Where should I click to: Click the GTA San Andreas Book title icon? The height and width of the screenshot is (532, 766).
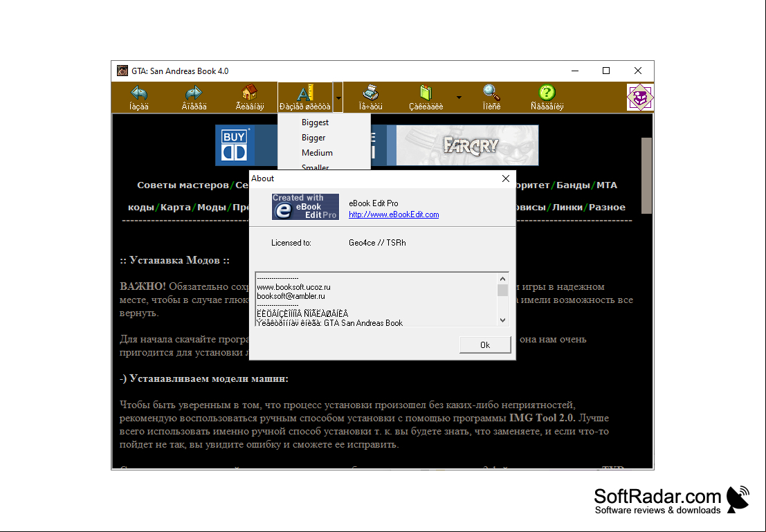[x=122, y=71]
